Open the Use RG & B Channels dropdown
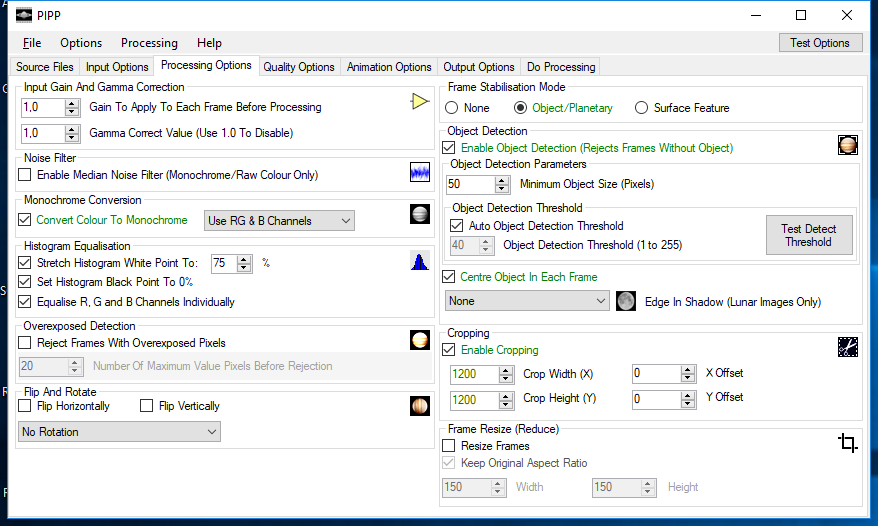The width and height of the screenshot is (878, 526). (279, 221)
